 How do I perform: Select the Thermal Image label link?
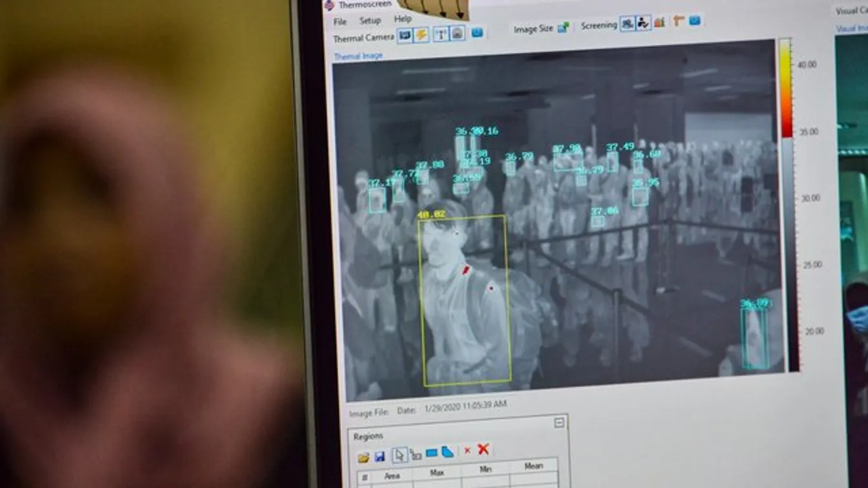(x=358, y=56)
